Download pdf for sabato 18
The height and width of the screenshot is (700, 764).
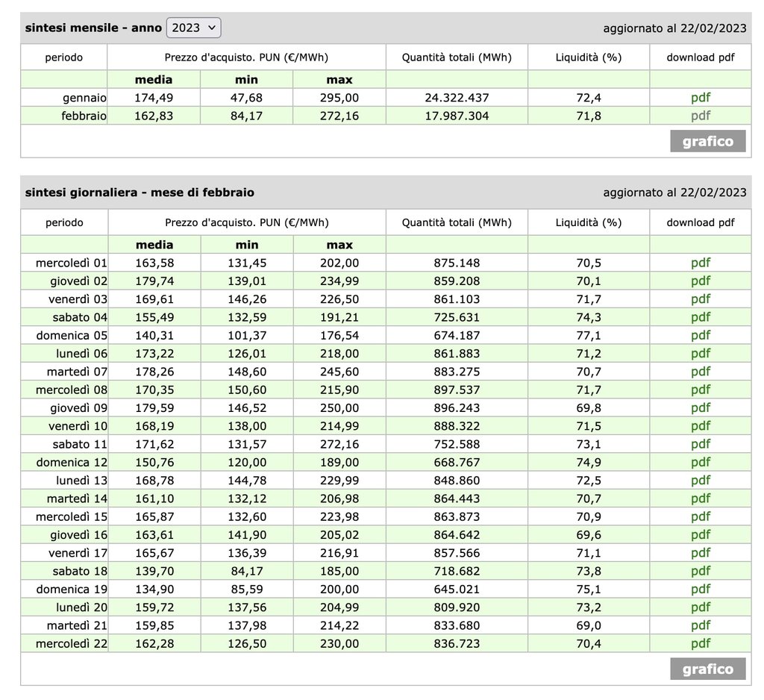tap(700, 571)
